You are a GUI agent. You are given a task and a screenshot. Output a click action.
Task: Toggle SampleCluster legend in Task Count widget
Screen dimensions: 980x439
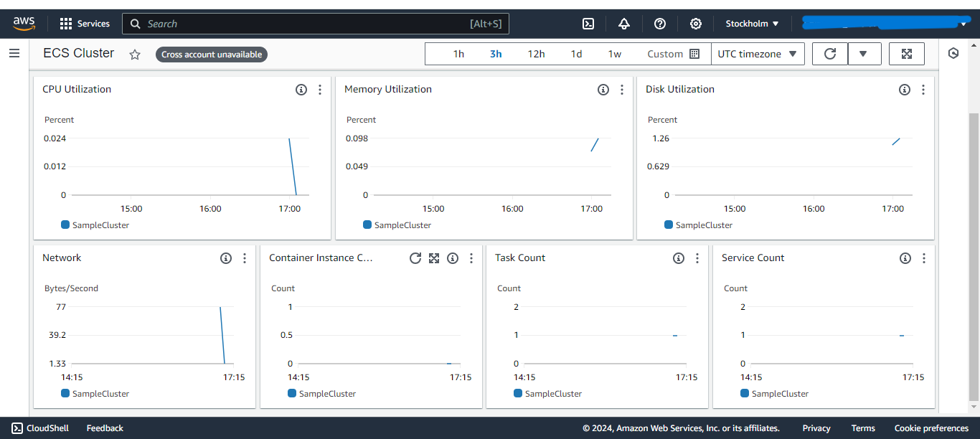tap(548, 394)
